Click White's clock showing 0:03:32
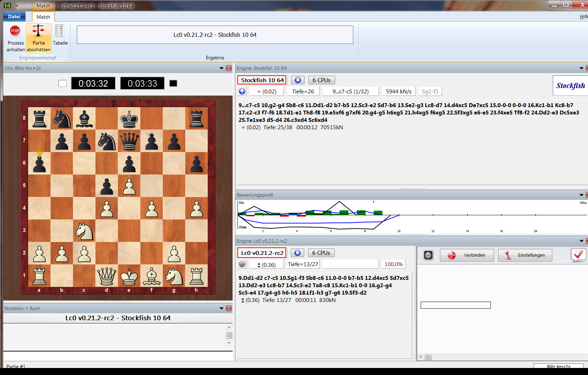The height and width of the screenshot is (375, 588). tap(93, 84)
